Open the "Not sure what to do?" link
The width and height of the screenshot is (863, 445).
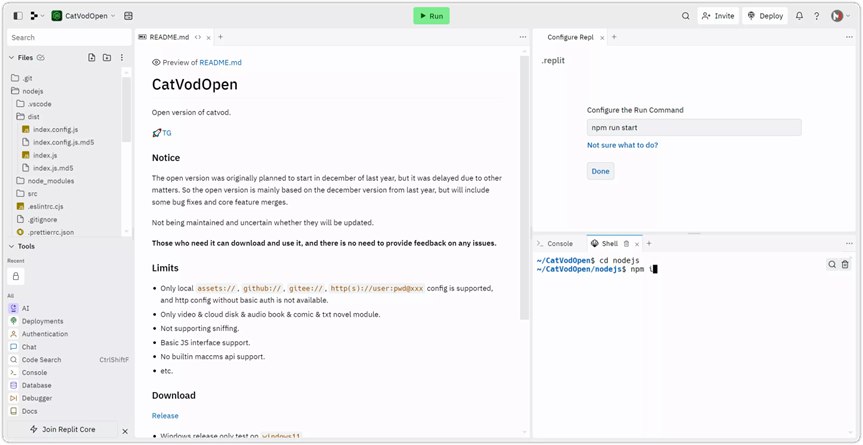coord(622,145)
